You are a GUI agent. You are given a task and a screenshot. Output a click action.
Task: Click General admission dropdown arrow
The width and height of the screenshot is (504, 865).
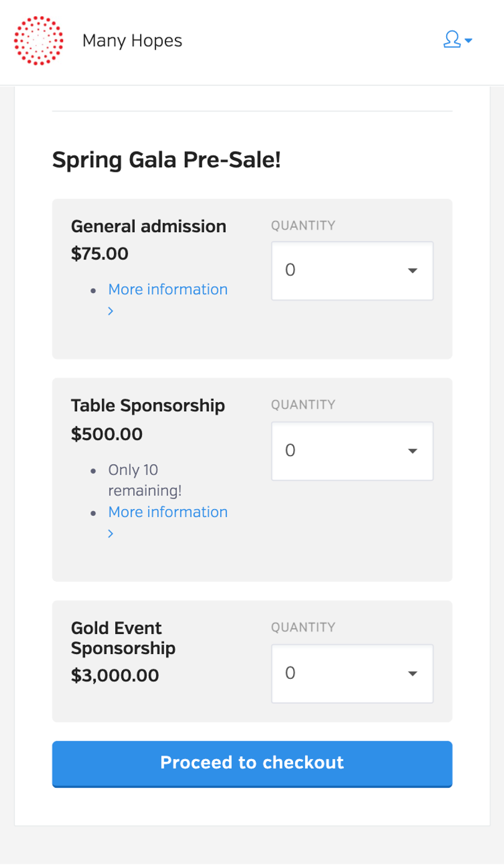click(412, 271)
